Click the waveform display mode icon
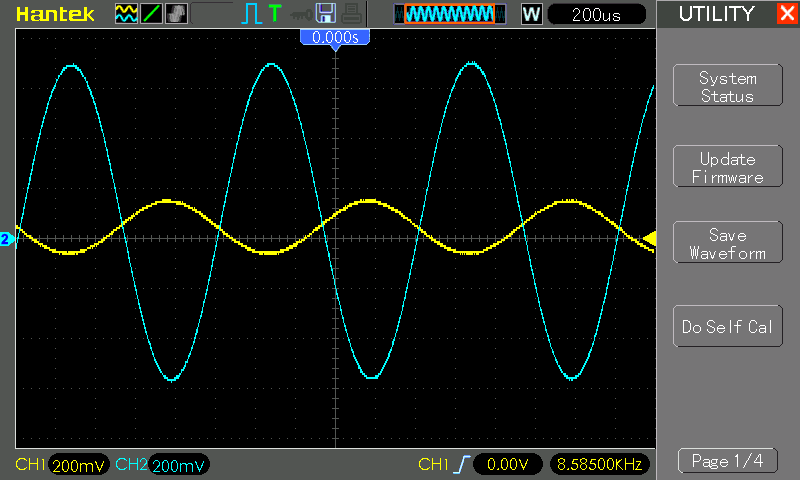This screenshot has width=800, height=480. tap(126, 14)
